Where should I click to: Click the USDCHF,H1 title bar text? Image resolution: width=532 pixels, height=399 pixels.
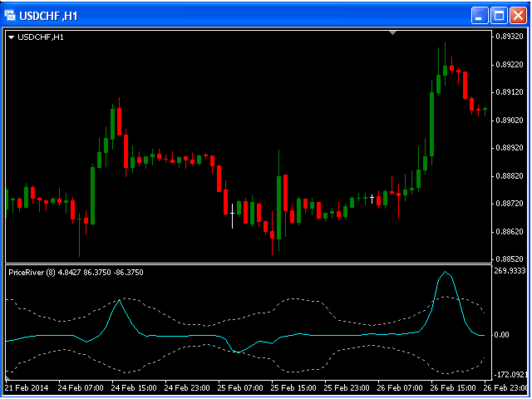(48, 16)
